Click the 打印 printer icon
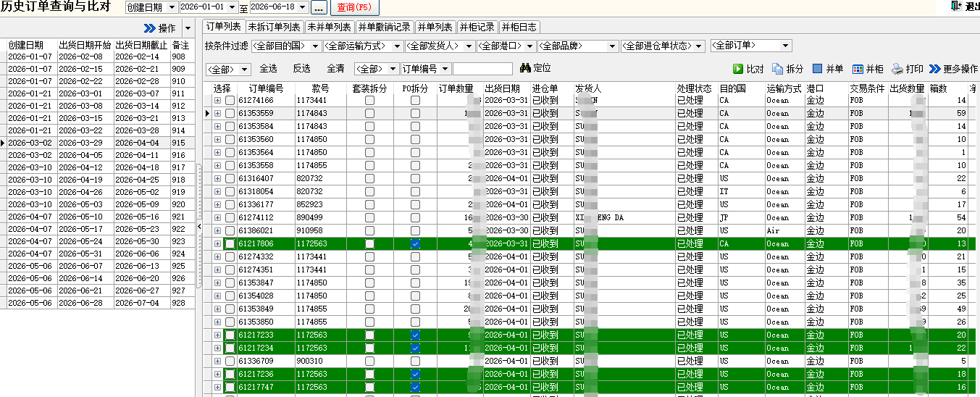This screenshot has height=397, width=980. [x=908, y=69]
